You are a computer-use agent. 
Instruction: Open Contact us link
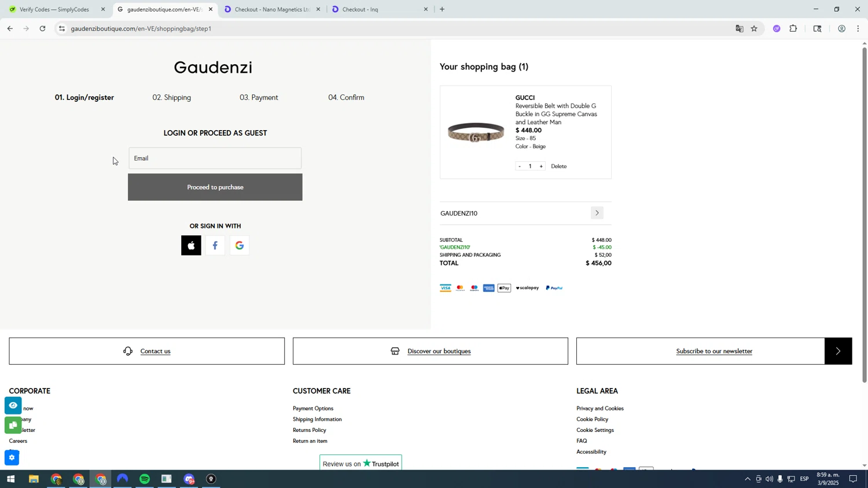click(155, 351)
